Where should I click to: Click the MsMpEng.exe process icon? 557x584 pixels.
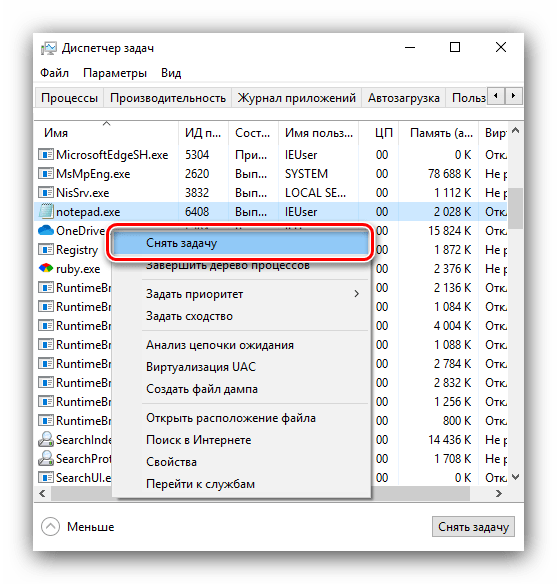(46, 173)
